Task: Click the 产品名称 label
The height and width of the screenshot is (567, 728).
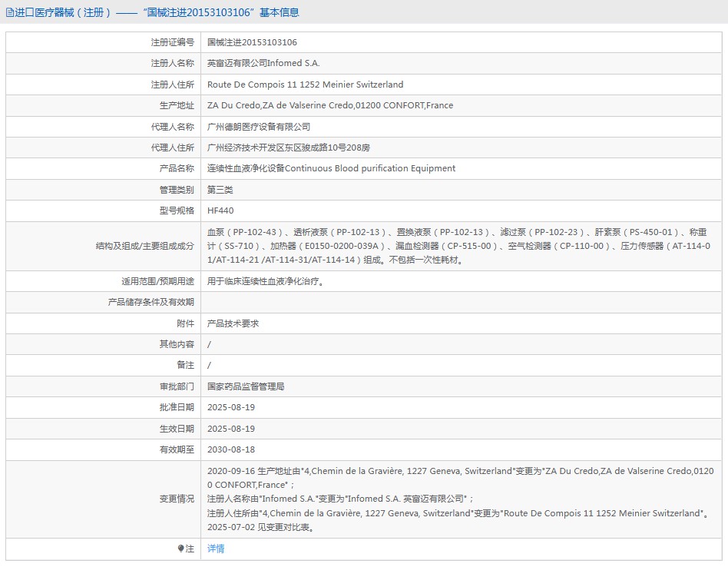Action: [x=177, y=168]
